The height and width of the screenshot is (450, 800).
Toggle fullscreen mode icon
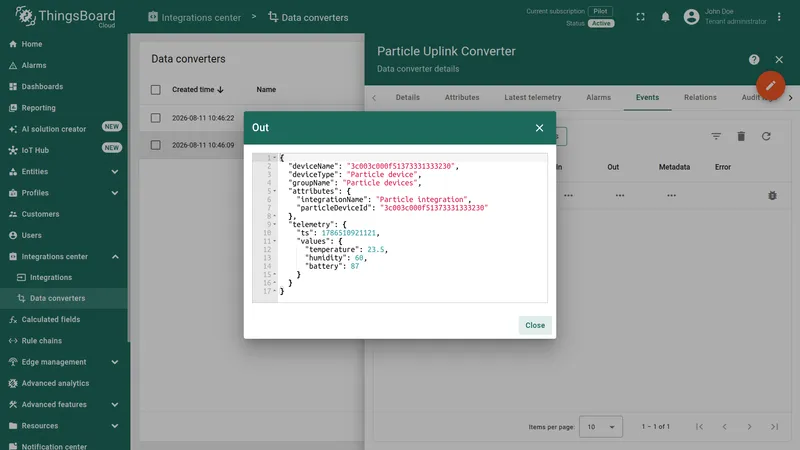[x=640, y=17]
